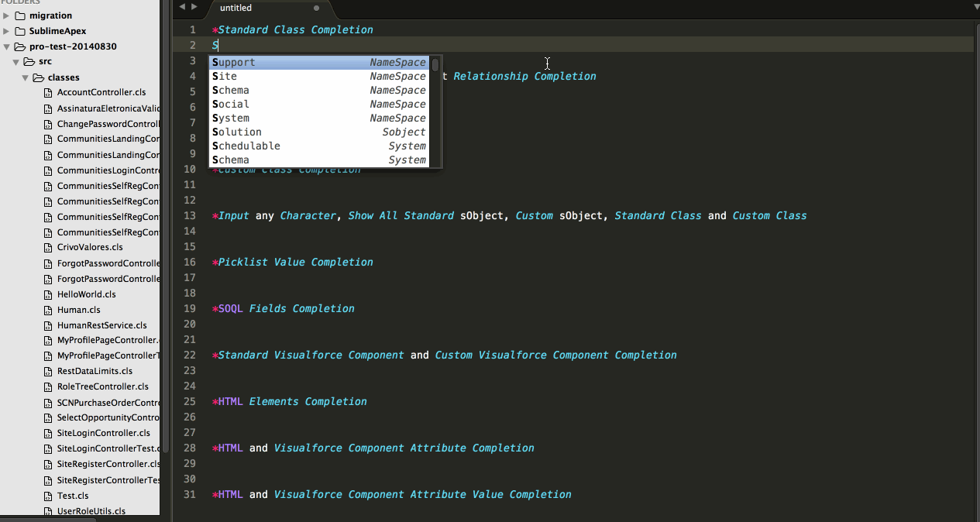The height and width of the screenshot is (522, 980).
Task: Select Schedulable System completion
Action: 319,146
